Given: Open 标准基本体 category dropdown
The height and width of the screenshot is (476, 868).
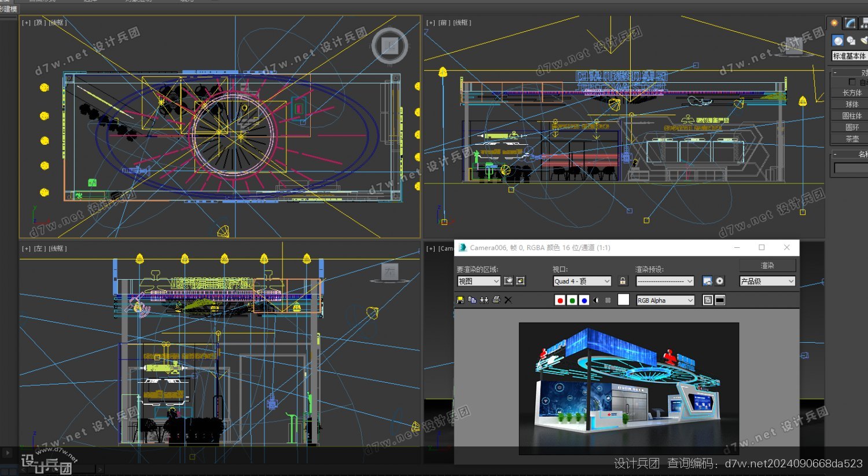Looking at the screenshot, I should point(849,56).
